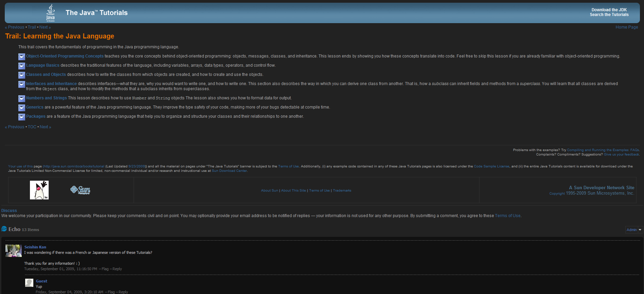
Task: Open the java.sun.com tutorial URL link
Action: (74, 166)
